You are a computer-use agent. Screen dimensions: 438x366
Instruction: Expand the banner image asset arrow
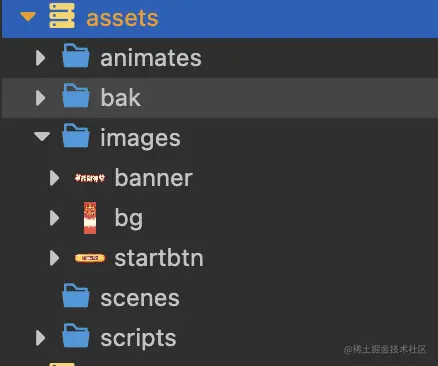[54, 178]
